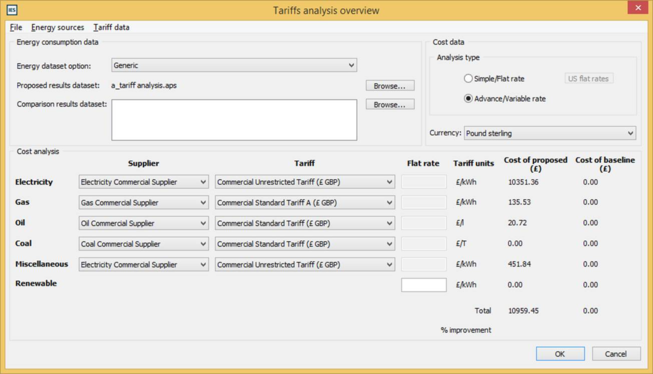Click the Comparison results dataset list box
The image size is (653, 374).
[x=234, y=120]
